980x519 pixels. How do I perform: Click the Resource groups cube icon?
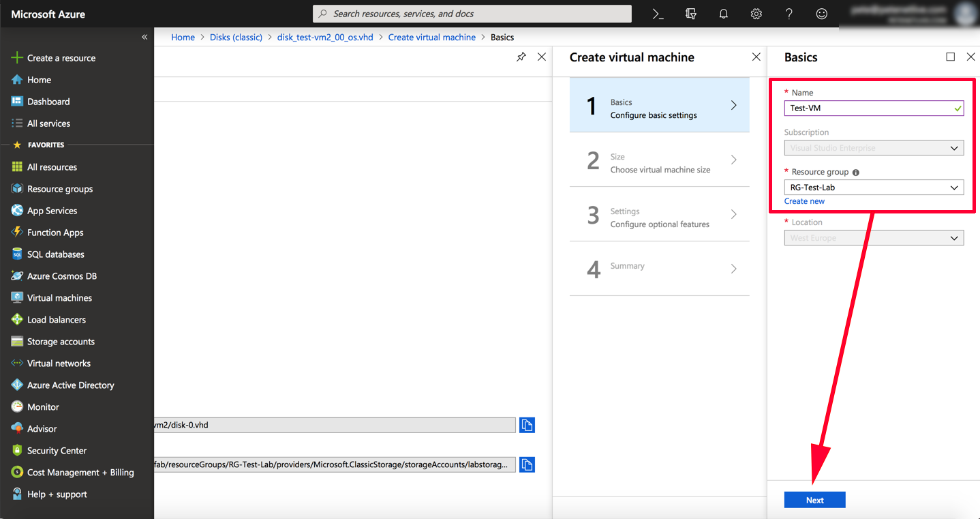click(17, 189)
